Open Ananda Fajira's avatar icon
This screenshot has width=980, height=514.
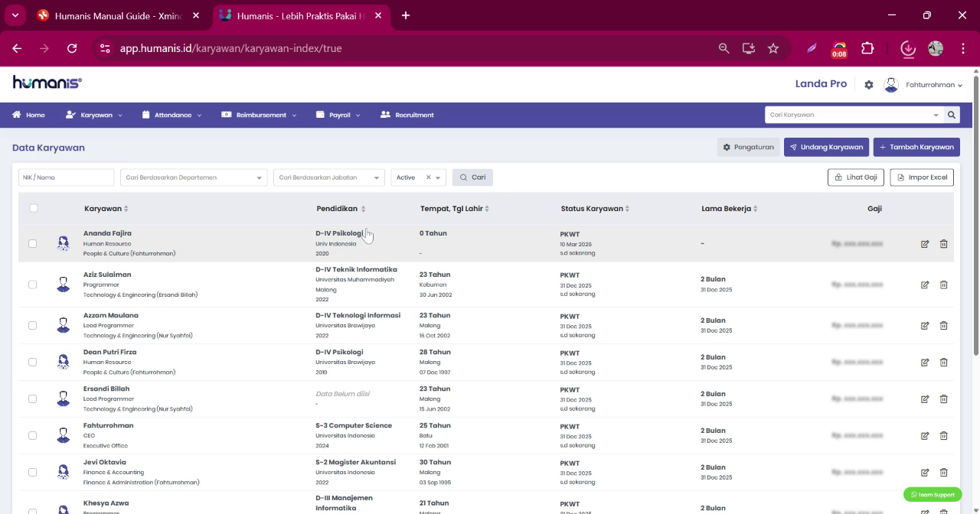point(64,243)
